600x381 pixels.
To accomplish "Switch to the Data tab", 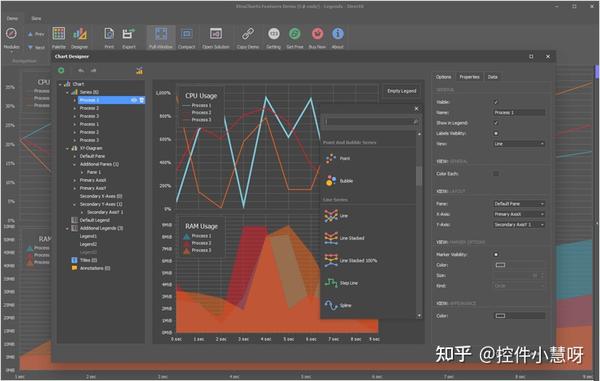I will tap(492, 77).
